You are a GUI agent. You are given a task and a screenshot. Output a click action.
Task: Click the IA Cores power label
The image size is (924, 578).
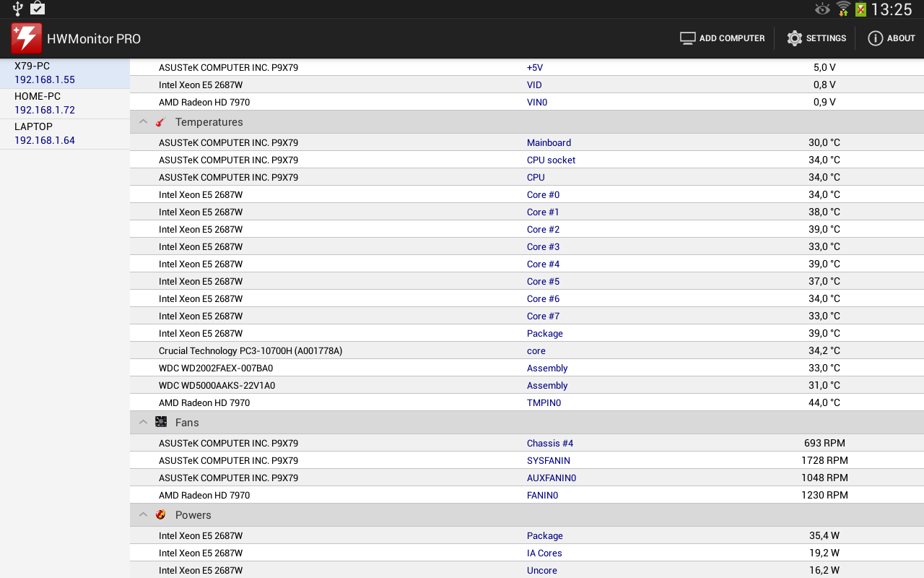[x=544, y=553]
